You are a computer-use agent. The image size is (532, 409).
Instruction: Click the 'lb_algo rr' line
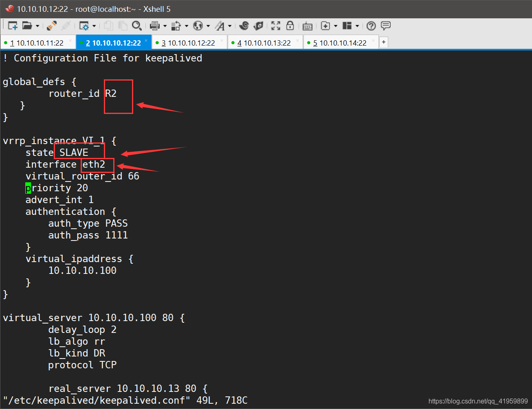tap(77, 341)
